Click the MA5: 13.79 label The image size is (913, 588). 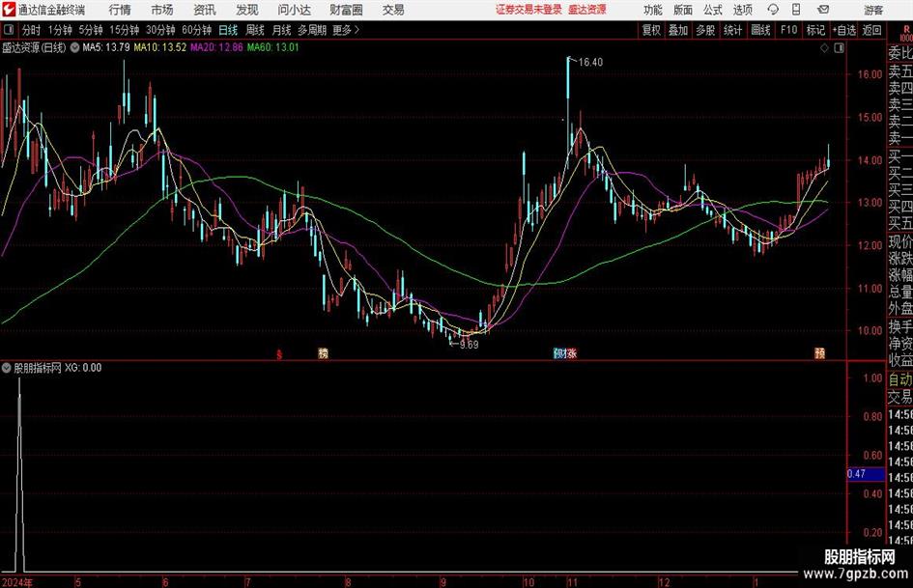click(x=106, y=47)
